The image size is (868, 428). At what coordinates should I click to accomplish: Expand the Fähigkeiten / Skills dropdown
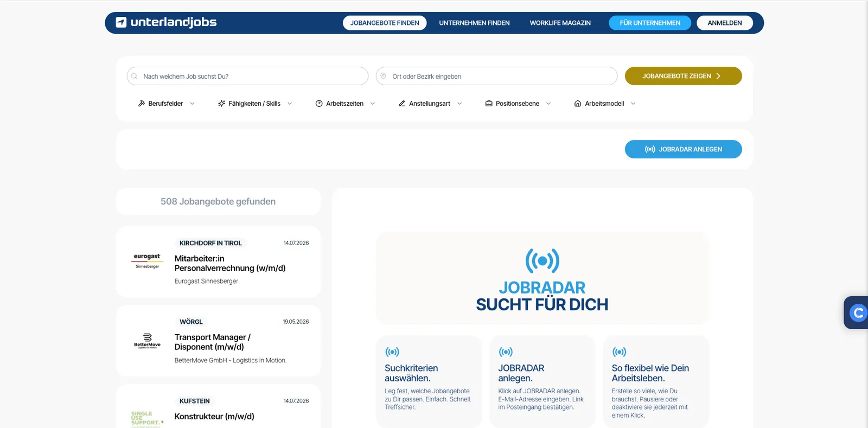tap(255, 104)
